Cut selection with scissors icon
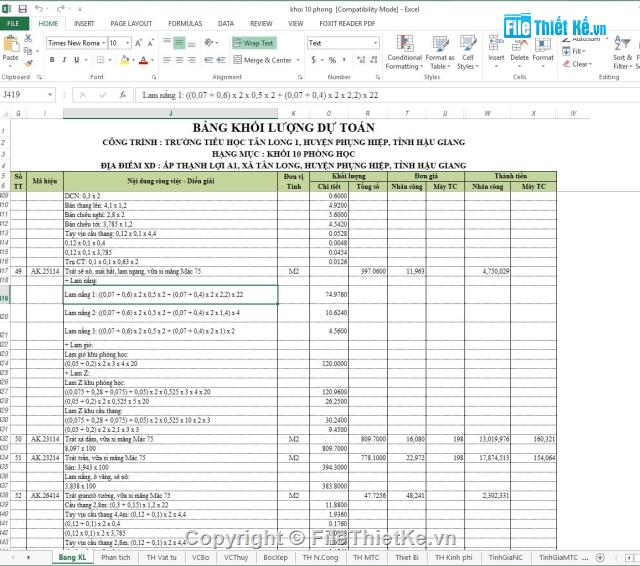 point(28,38)
